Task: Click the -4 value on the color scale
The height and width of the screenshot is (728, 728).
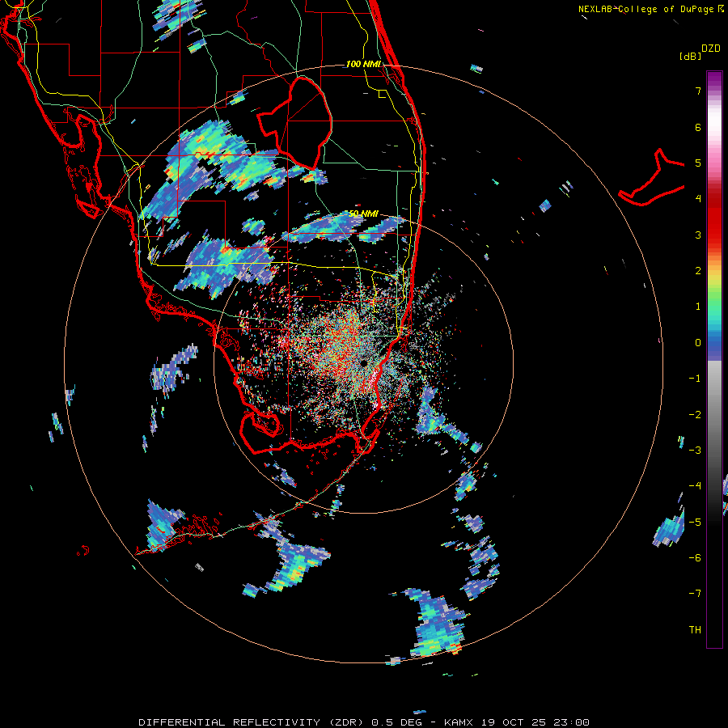Action: [x=695, y=486]
